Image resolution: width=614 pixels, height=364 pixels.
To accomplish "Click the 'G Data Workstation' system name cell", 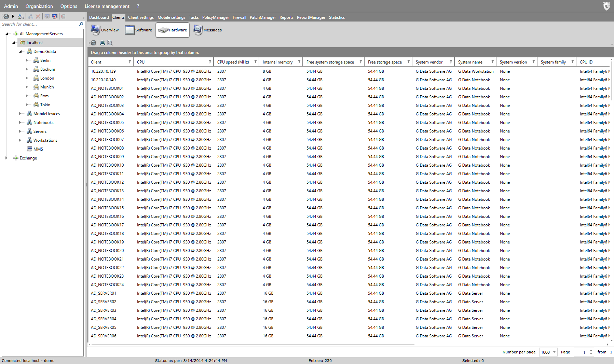I will pos(476,71).
